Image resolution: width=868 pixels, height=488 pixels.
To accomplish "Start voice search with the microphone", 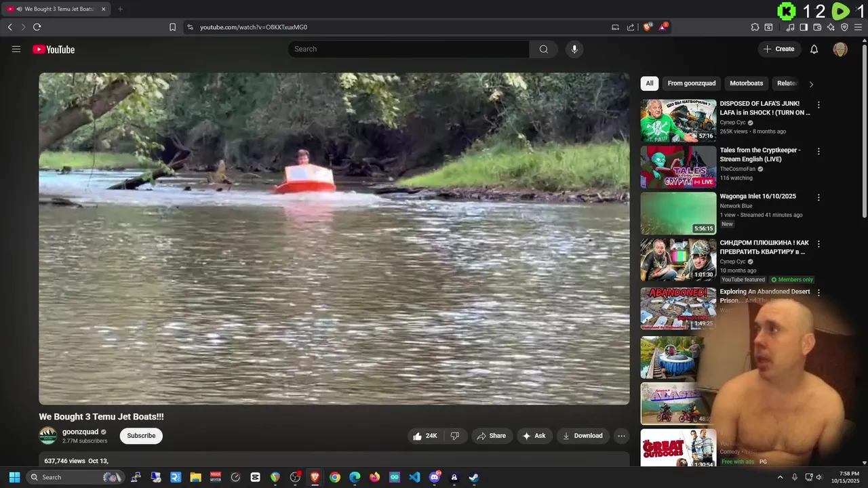I will 574,49.
